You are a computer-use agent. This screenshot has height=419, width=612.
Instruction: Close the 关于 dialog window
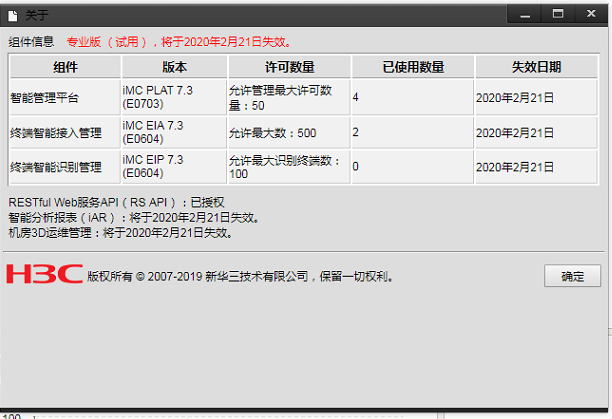click(x=591, y=14)
